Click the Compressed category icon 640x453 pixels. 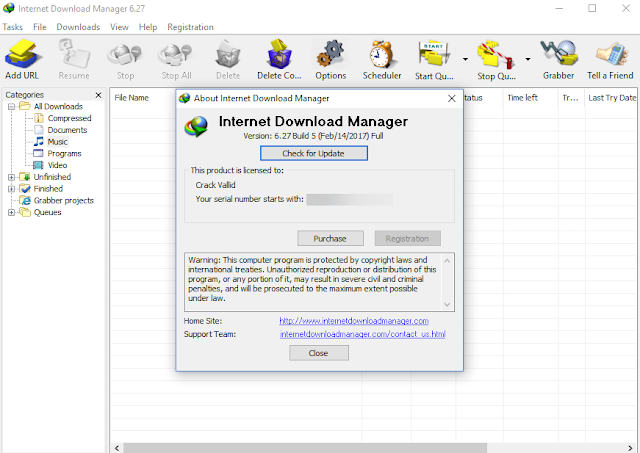39,118
